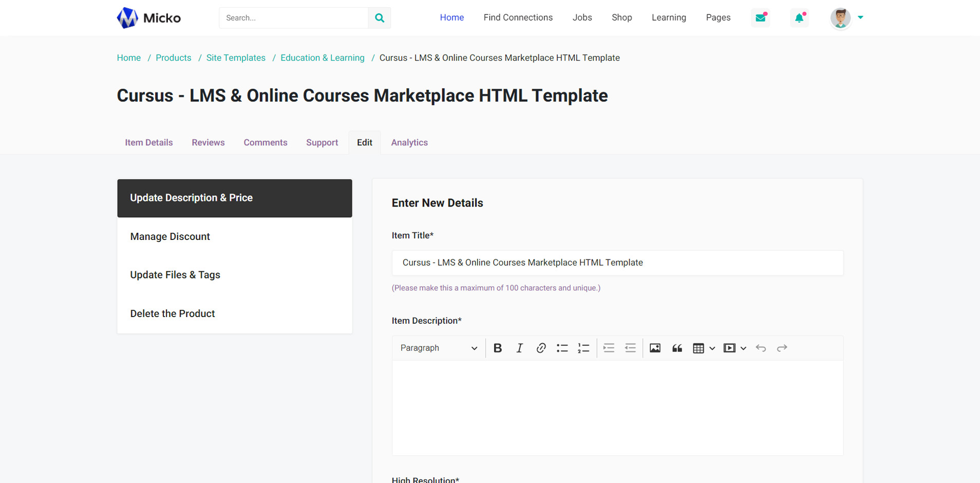Select Manage Discount in the sidebar
980x483 pixels.
[x=170, y=237]
